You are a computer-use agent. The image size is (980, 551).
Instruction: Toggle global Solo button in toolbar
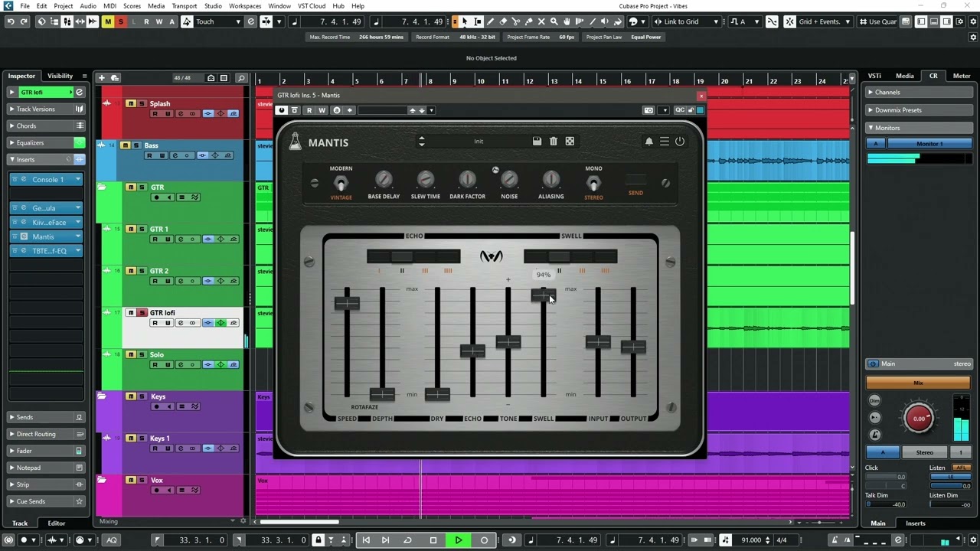click(121, 21)
